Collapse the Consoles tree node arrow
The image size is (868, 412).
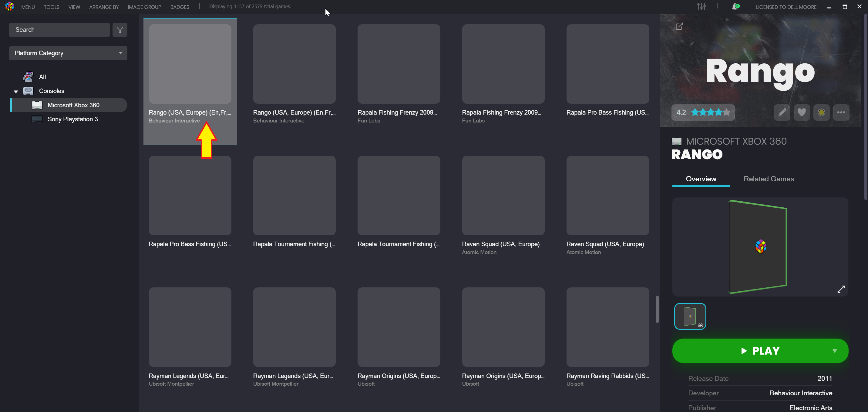(16, 91)
